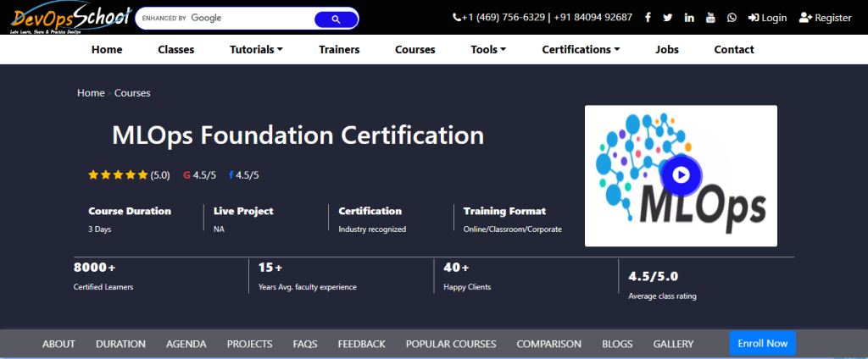Viewport: 868px width, 359px height.
Task: Jump to the POPULAR COURSES section tab
Action: click(x=451, y=344)
